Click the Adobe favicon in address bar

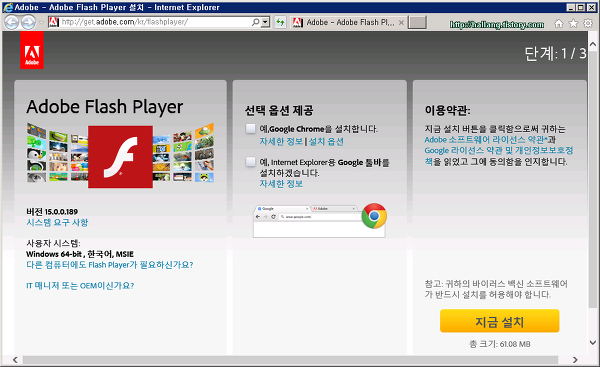pyautogui.click(x=54, y=22)
